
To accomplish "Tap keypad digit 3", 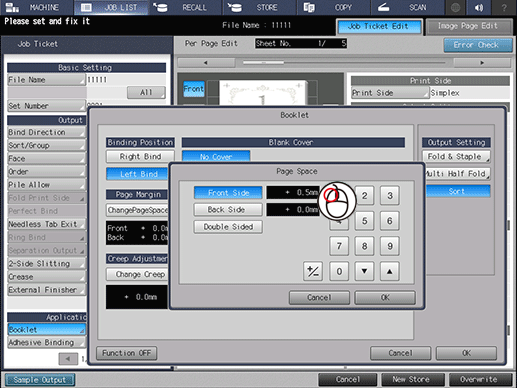I will [x=390, y=196].
